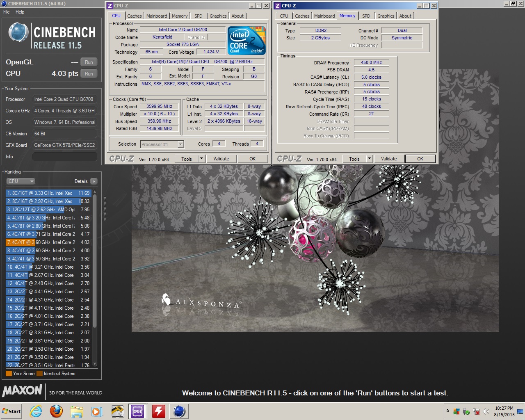The image size is (525, 420).
Task: Open About tab in left CPU-Z window
Action: [237, 16]
